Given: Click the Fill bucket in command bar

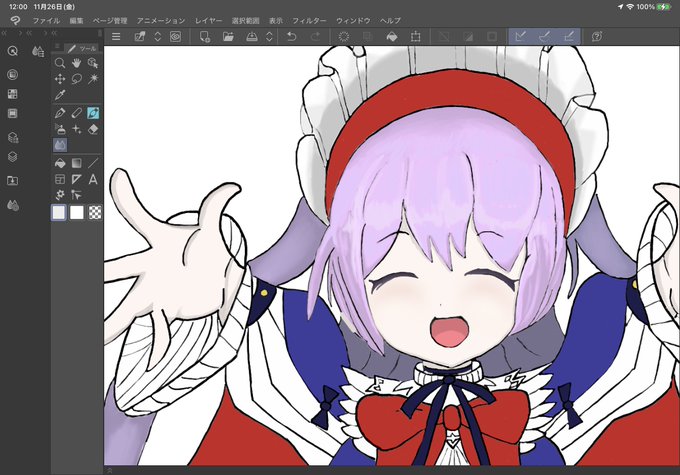Looking at the screenshot, I should click(392, 36).
